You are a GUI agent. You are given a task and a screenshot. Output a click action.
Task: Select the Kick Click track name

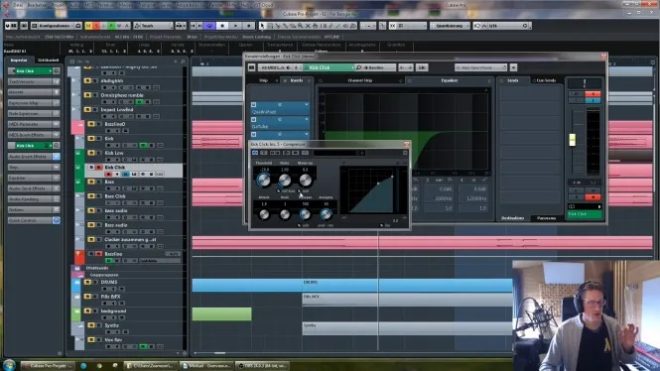coord(114,167)
